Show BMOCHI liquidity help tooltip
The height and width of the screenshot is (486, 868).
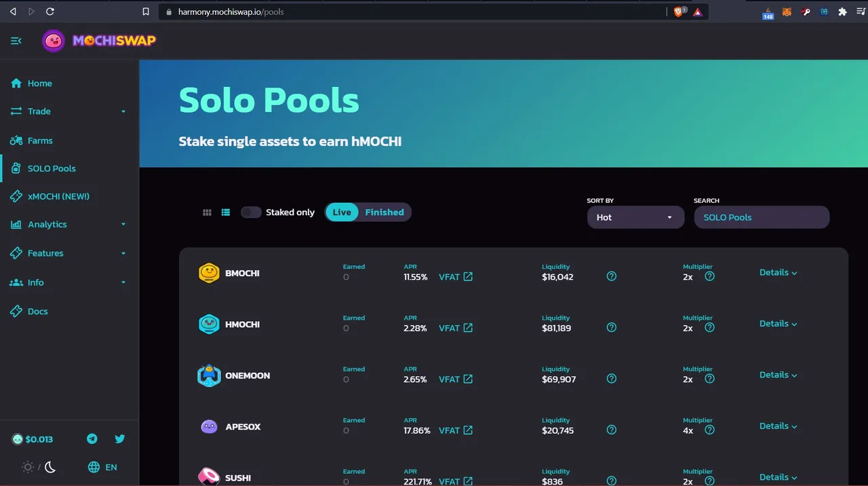pyautogui.click(x=612, y=276)
